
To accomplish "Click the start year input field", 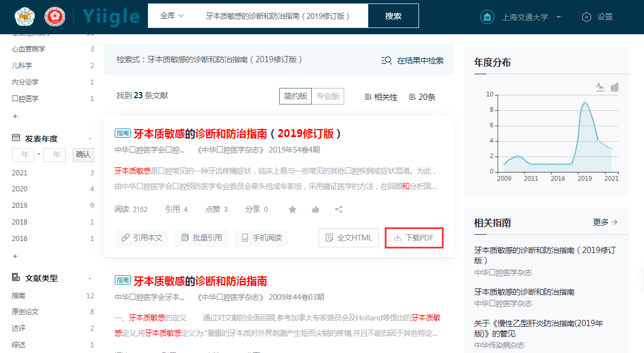I will click(23, 155).
